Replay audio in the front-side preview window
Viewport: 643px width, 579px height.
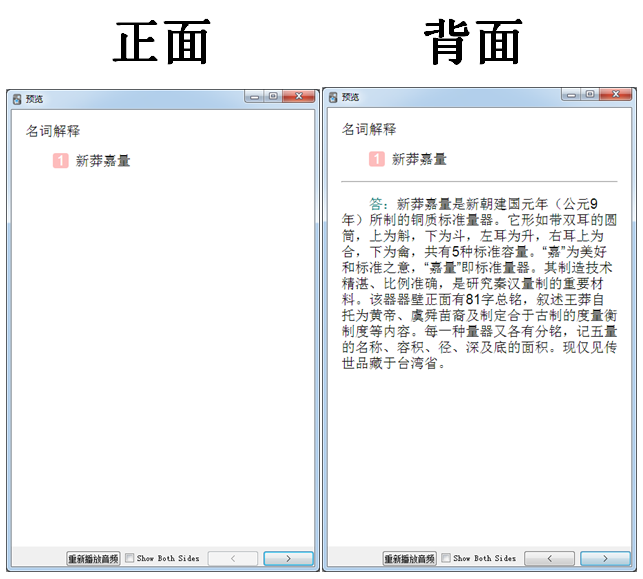(93, 558)
